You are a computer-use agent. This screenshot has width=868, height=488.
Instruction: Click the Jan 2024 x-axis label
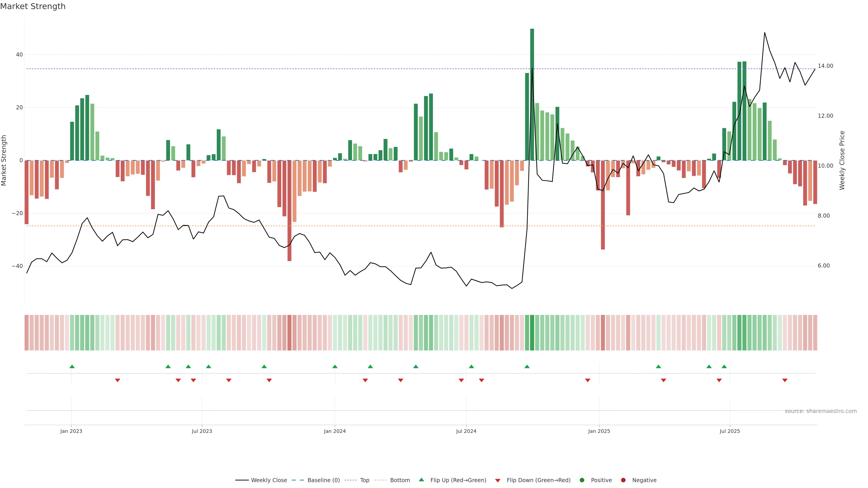click(335, 431)
